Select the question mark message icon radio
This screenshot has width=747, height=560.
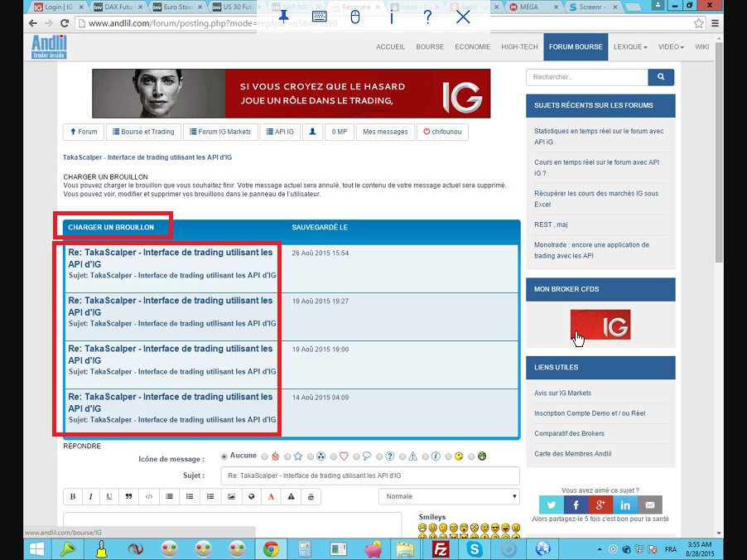point(379,456)
